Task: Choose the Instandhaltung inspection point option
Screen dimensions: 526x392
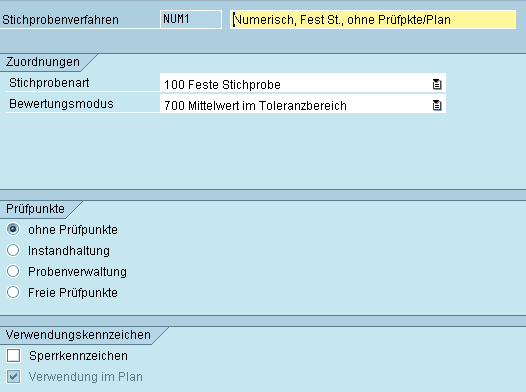Action: [x=13, y=250]
